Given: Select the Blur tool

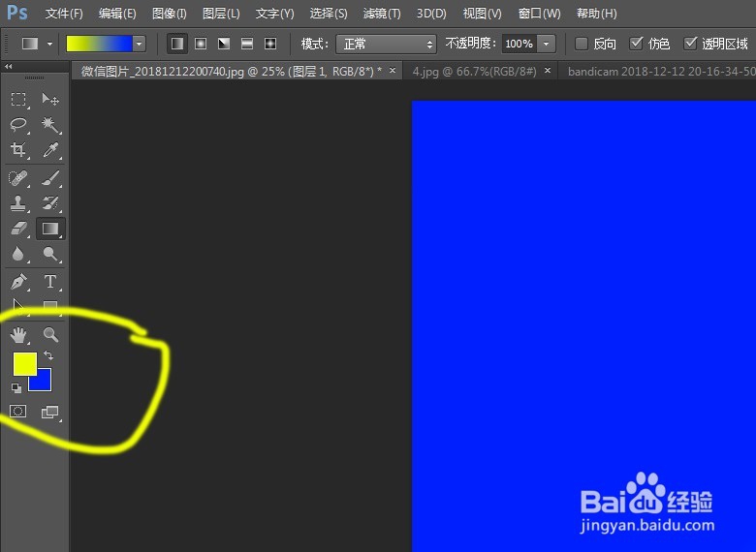Looking at the screenshot, I should tap(18, 254).
